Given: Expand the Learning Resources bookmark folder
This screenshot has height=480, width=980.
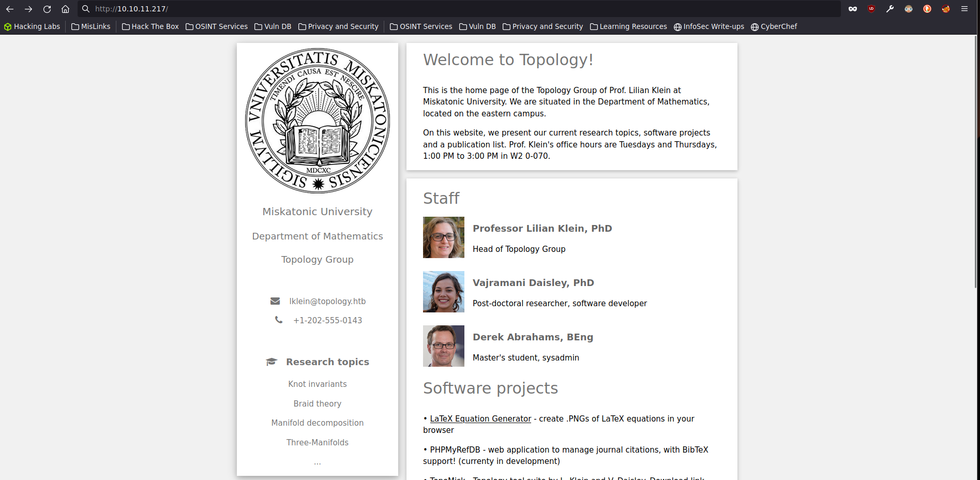Looking at the screenshot, I should (x=628, y=26).
